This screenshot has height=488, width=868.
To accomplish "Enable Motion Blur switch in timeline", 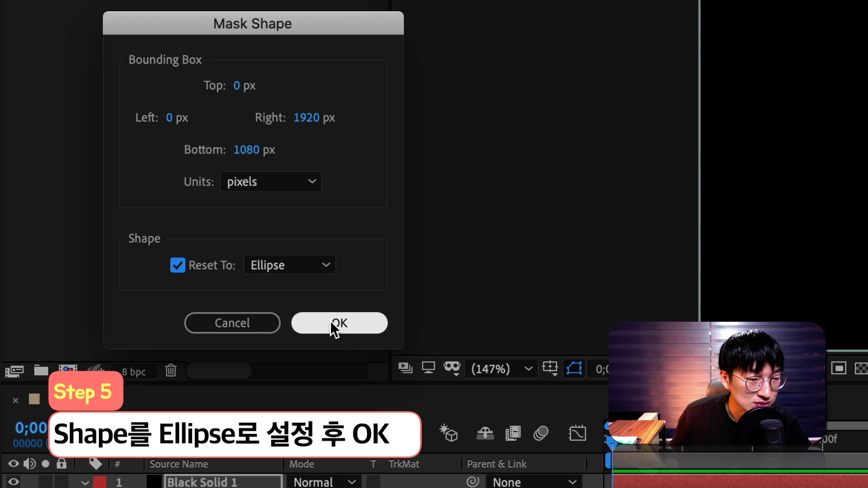I will [x=541, y=433].
